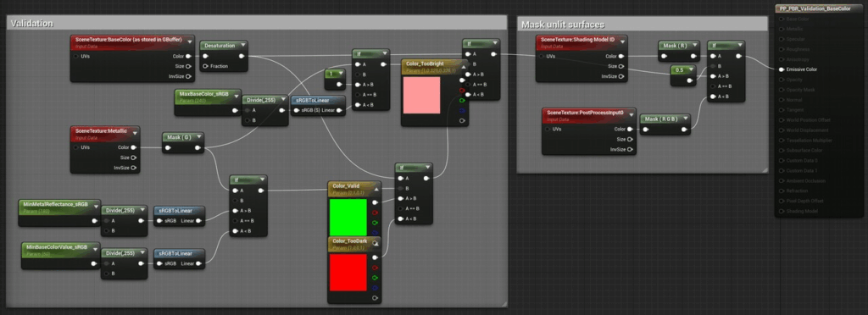868x315 pixels.
Task: Select the Mask unlit surfaces comment header
Action: coord(563,25)
